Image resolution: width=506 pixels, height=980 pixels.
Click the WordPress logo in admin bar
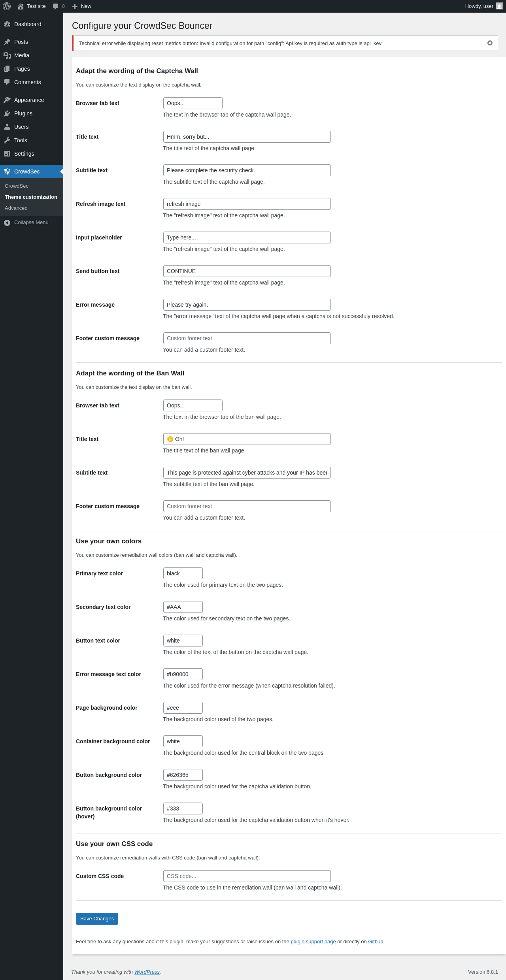tap(7, 6)
